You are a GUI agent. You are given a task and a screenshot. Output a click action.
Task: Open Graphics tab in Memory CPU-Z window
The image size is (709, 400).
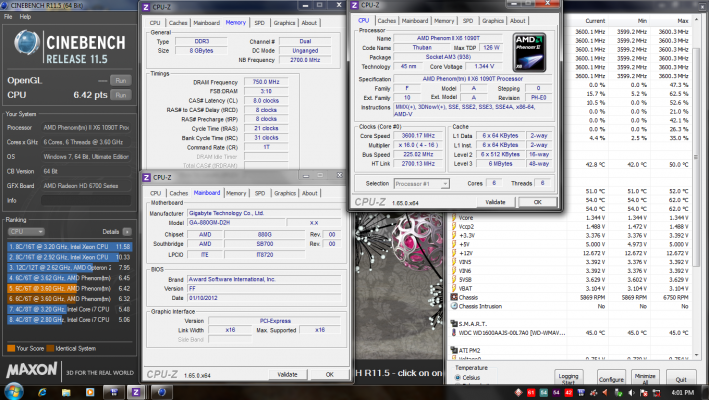click(284, 23)
